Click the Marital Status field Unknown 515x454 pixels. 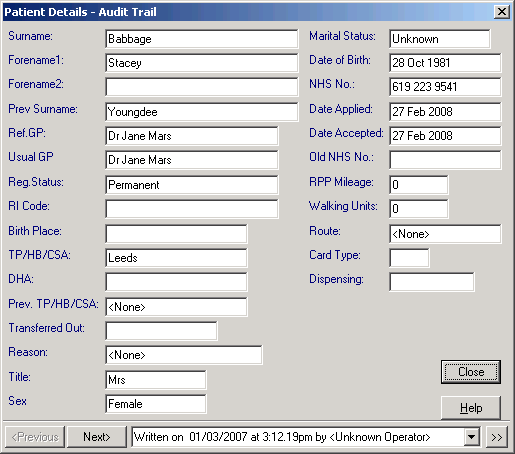coord(440,39)
